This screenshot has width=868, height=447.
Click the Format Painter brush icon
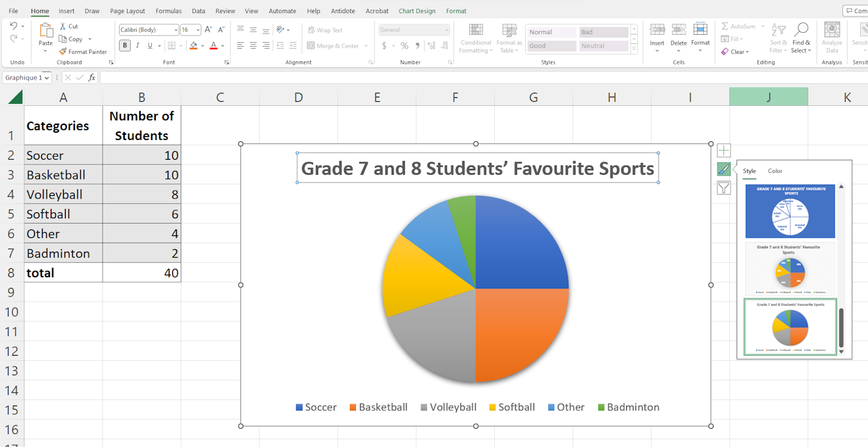tap(63, 52)
